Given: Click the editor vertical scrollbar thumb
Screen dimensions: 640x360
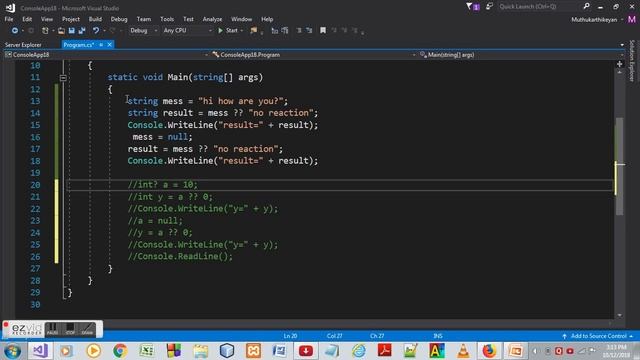Looking at the screenshot, I should coord(620,167).
